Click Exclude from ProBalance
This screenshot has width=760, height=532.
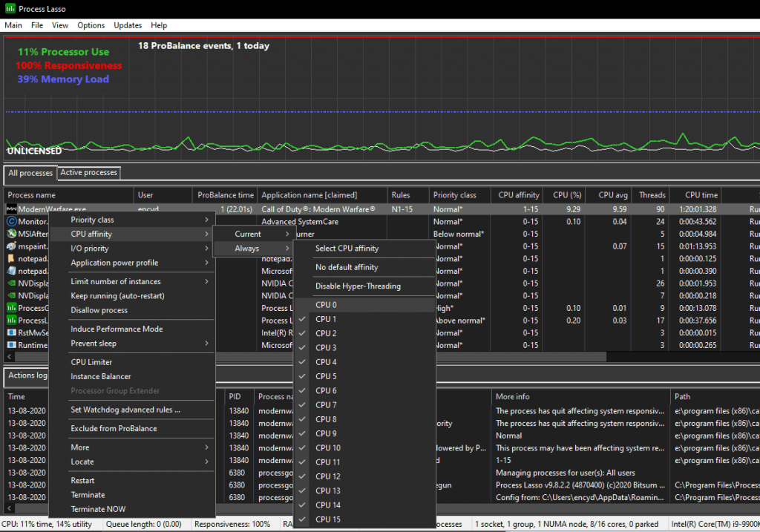pyautogui.click(x=132, y=429)
